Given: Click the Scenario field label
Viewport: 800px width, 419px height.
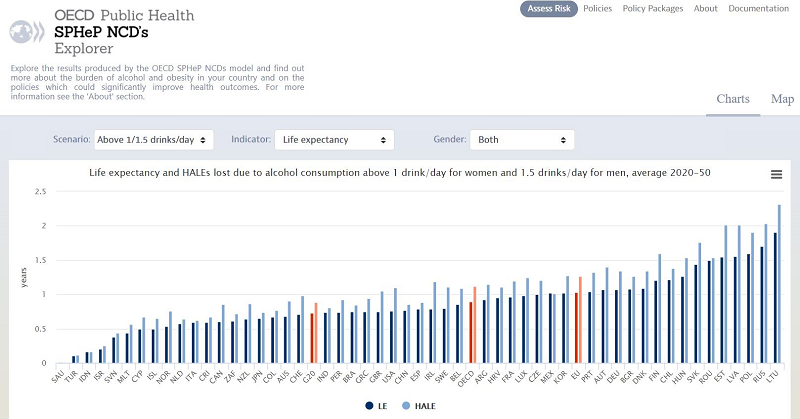Looking at the screenshot, I should (72, 139).
